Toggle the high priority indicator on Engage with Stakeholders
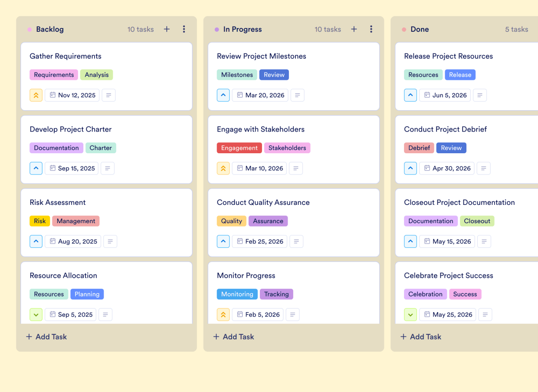This screenshot has height=392, width=538. [x=223, y=168]
